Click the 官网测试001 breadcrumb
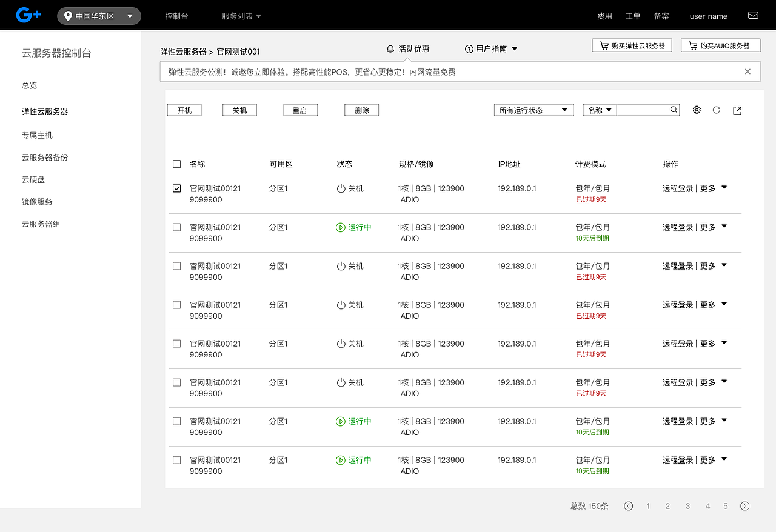The width and height of the screenshot is (776, 532). coord(238,52)
